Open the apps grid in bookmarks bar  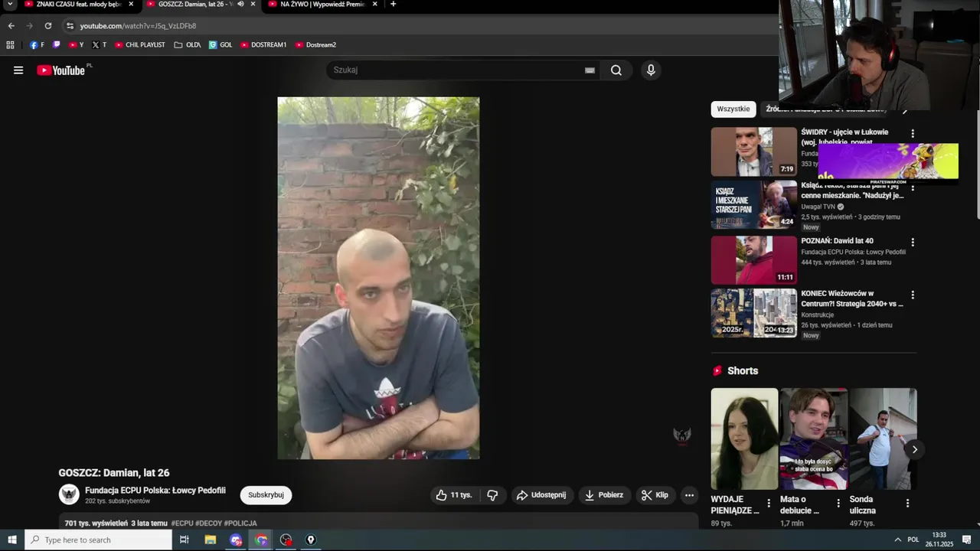10,45
